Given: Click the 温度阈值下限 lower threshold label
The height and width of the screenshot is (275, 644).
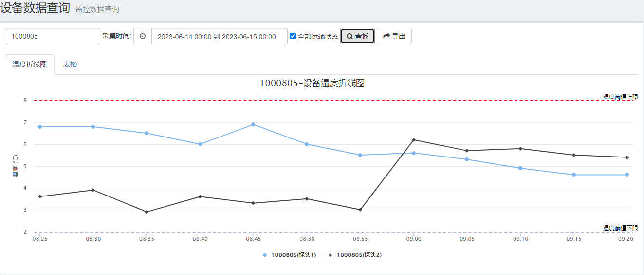Looking at the screenshot, I should click(620, 228).
